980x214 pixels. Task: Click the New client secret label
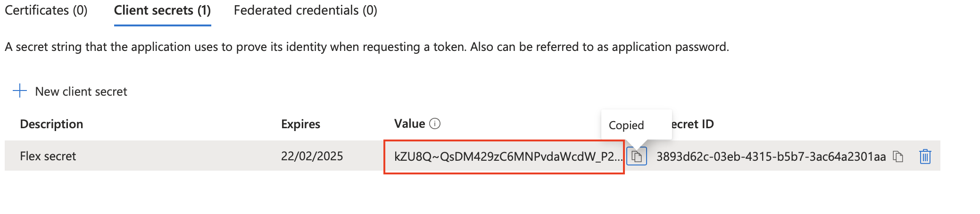coord(81,91)
